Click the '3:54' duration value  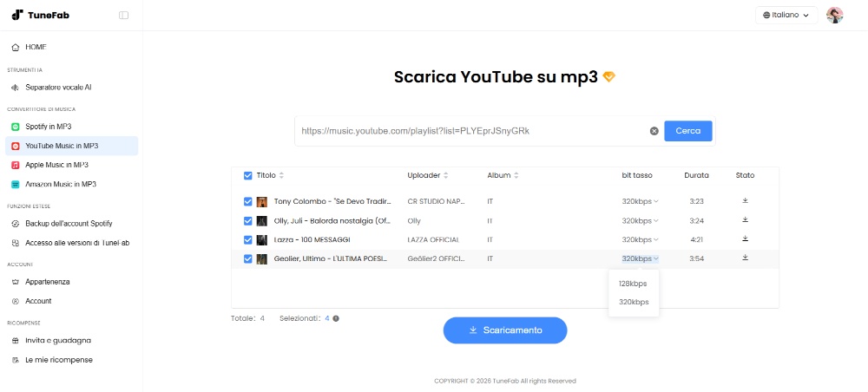point(696,258)
